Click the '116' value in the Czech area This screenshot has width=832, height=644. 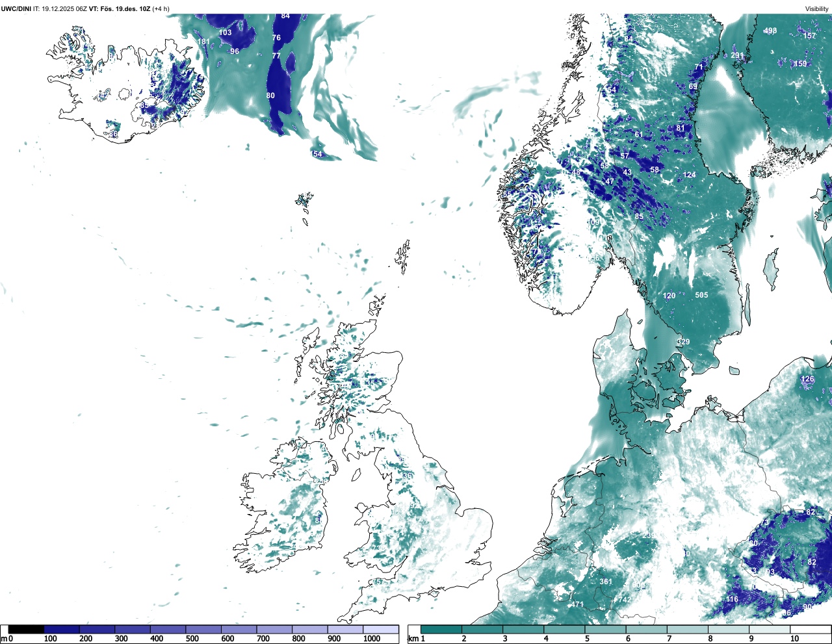(732, 599)
